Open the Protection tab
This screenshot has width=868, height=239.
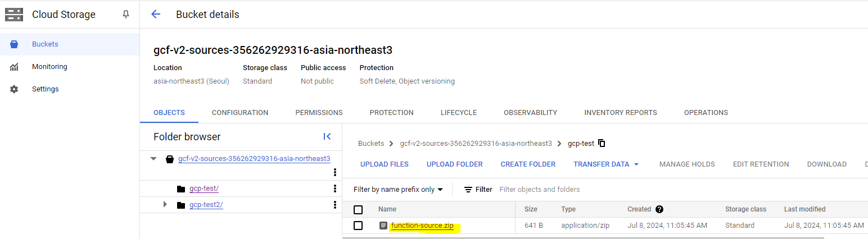click(391, 113)
